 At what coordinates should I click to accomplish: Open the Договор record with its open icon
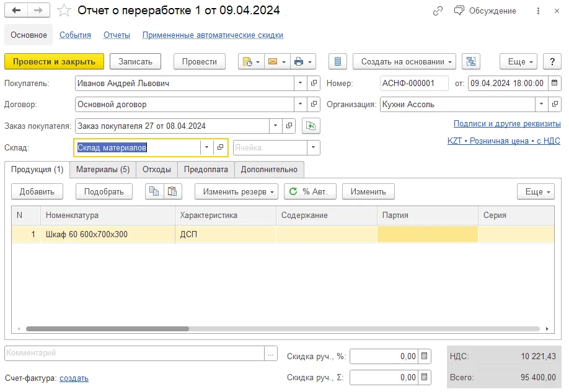[x=314, y=104]
